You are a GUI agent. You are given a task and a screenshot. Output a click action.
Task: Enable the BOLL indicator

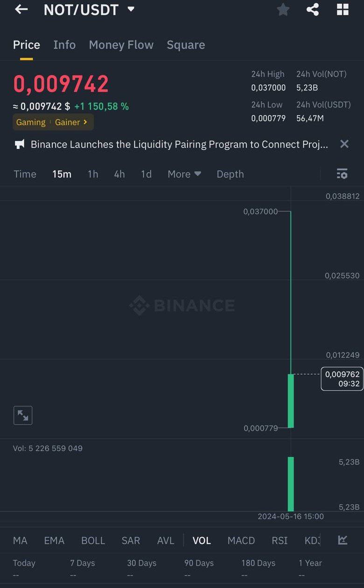(x=93, y=540)
